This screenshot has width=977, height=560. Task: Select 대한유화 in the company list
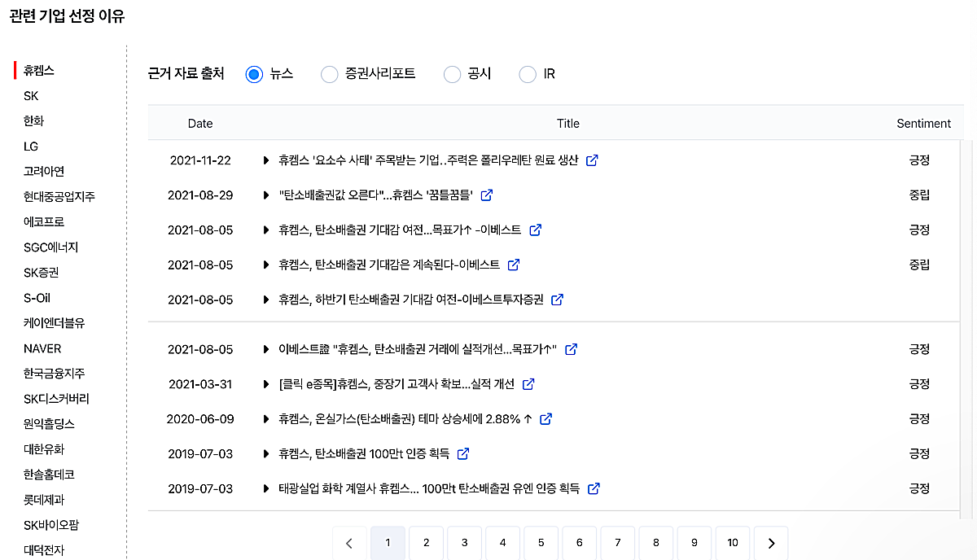click(44, 449)
